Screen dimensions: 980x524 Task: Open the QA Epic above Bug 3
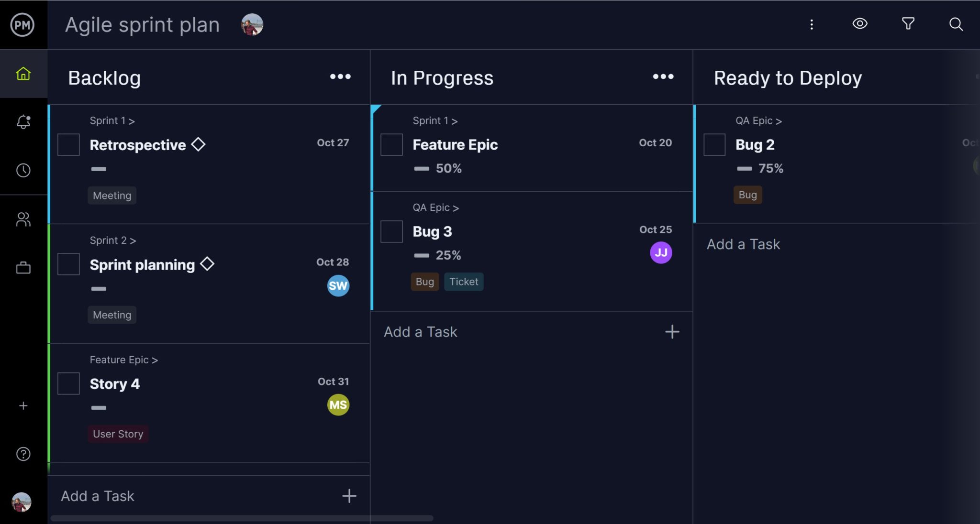click(x=435, y=207)
